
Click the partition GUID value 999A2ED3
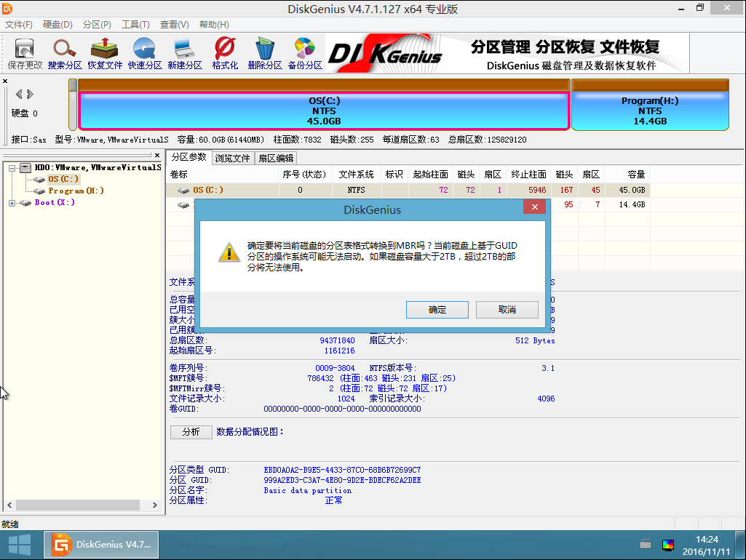[342, 480]
